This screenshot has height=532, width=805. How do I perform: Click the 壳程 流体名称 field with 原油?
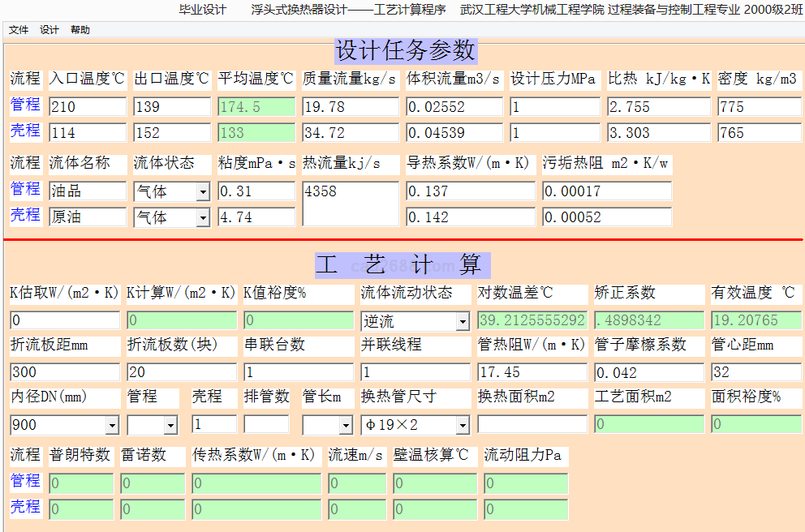click(88, 217)
